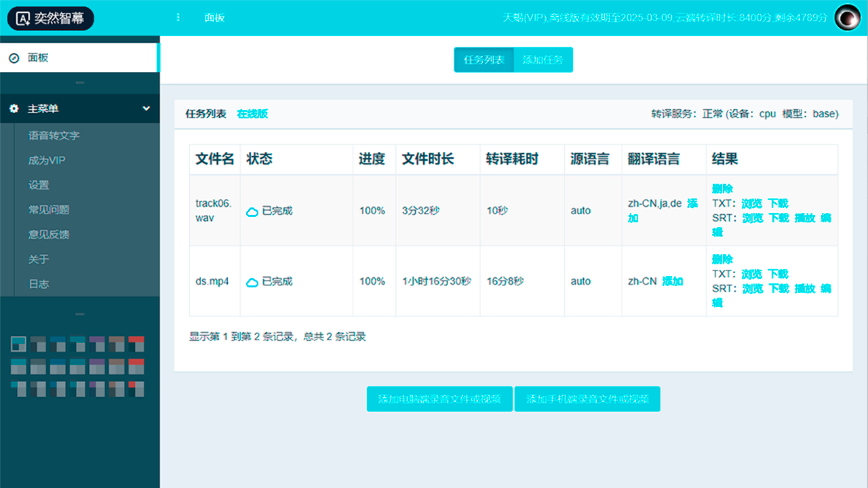Open the user avatar at top right
Viewport: 868px width, 488px height.
coord(847,18)
